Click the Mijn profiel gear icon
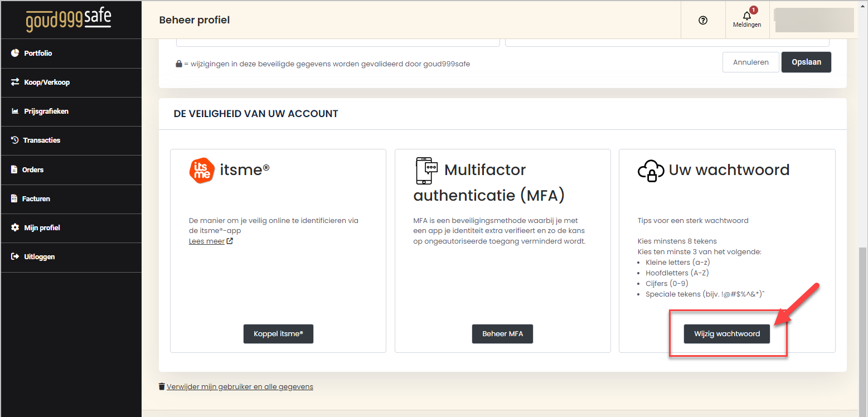The width and height of the screenshot is (868, 417). point(15,227)
